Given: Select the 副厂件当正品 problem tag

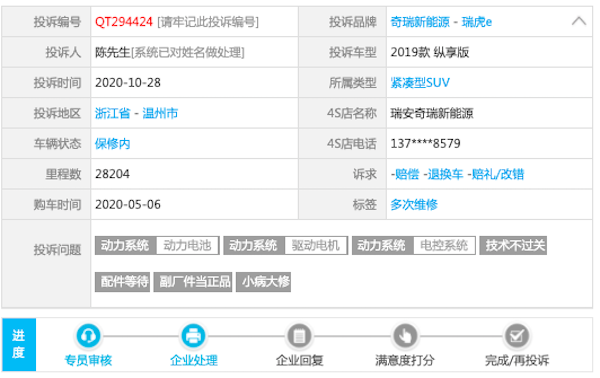Looking at the screenshot, I should 193,282.
